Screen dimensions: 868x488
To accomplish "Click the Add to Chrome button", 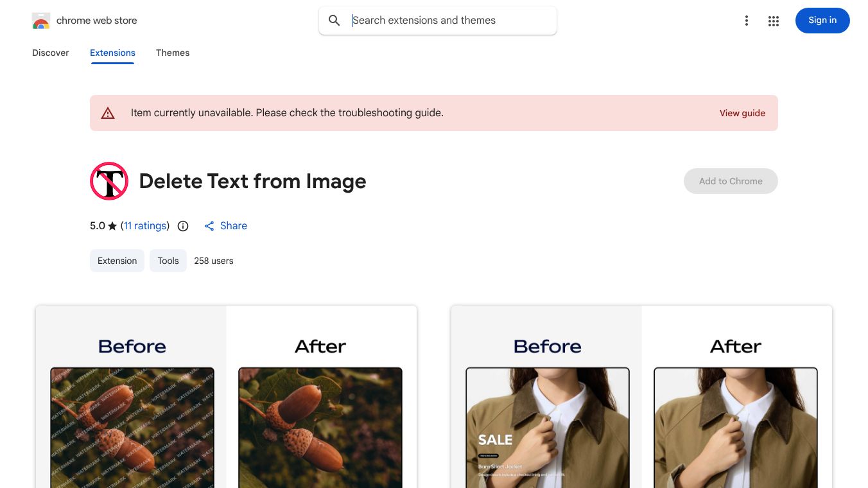I will (x=731, y=181).
